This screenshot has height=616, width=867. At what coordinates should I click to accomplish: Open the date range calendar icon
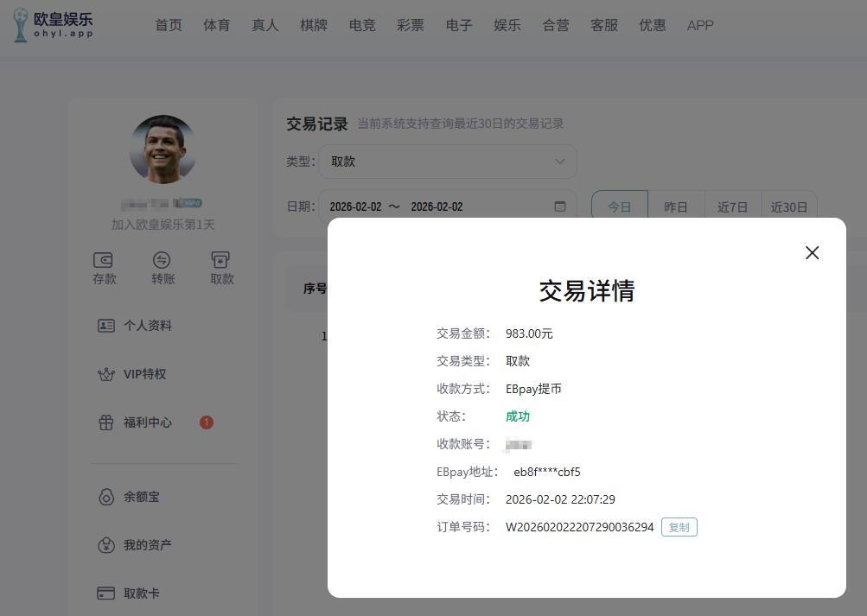click(x=559, y=207)
